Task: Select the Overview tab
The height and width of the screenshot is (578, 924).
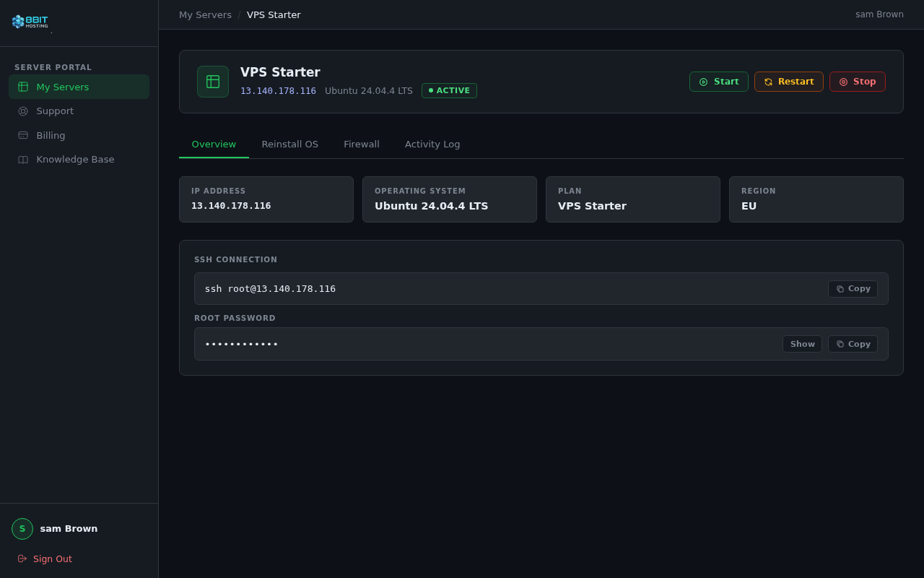Action: pos(214,144)
